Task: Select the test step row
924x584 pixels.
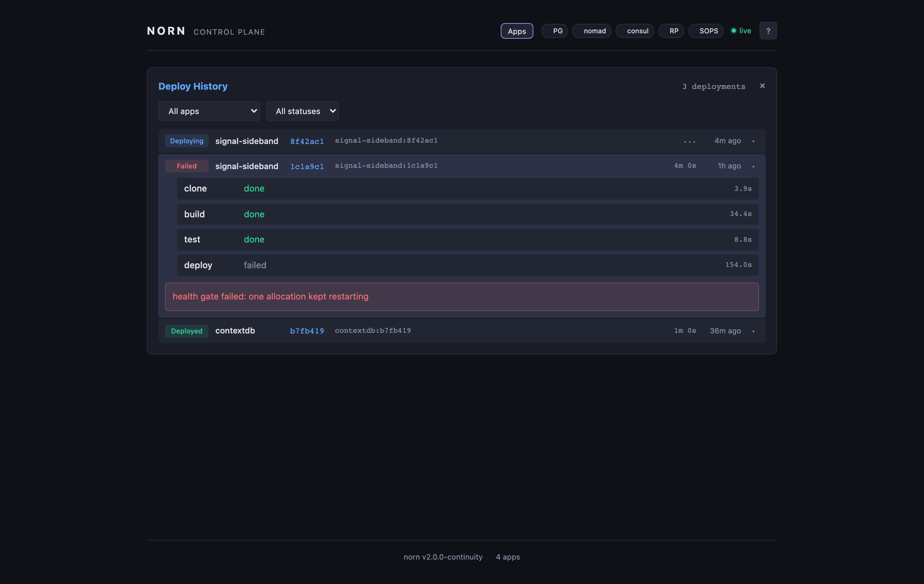Action: [x=467, y=240]
